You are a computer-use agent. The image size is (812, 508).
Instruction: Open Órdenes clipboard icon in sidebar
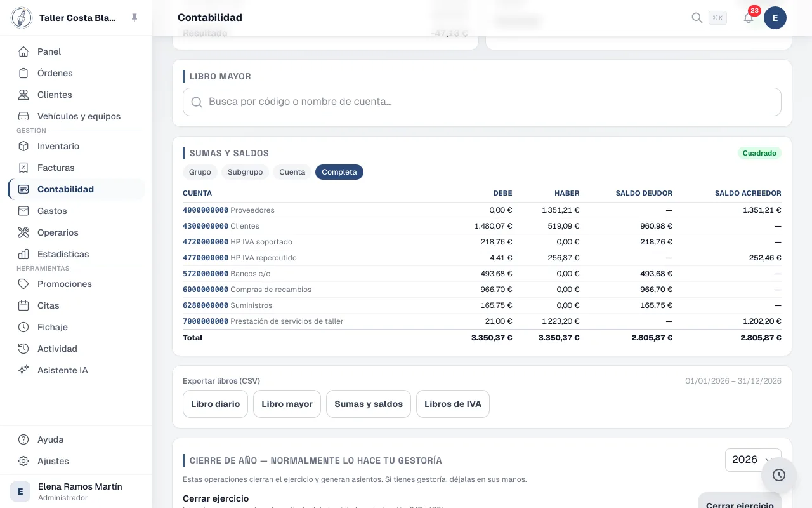(23, 73)
